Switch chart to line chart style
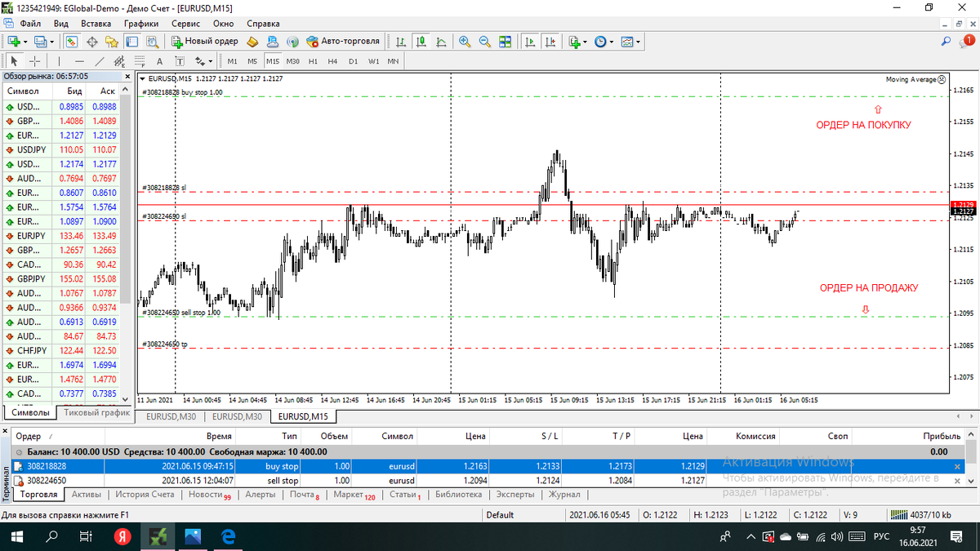 click(x=441, y=41)
